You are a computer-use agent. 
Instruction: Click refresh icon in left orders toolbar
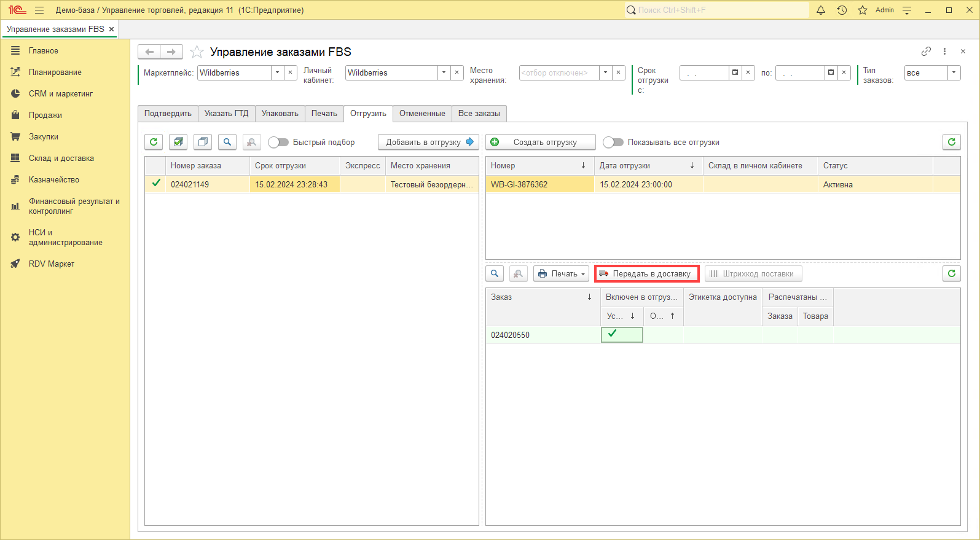click(154, 142)
